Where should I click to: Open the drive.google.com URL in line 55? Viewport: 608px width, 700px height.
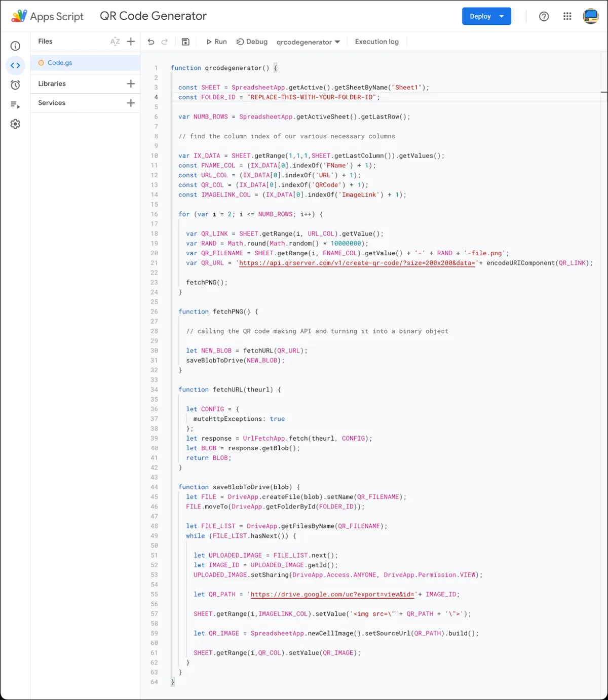tap(332, 594)
